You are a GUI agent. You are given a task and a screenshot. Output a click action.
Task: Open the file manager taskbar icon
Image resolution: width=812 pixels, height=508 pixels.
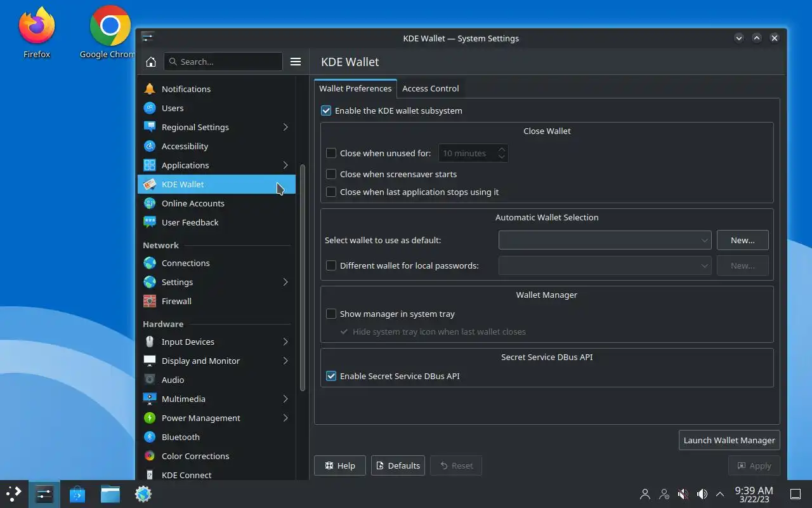(110, 494)
